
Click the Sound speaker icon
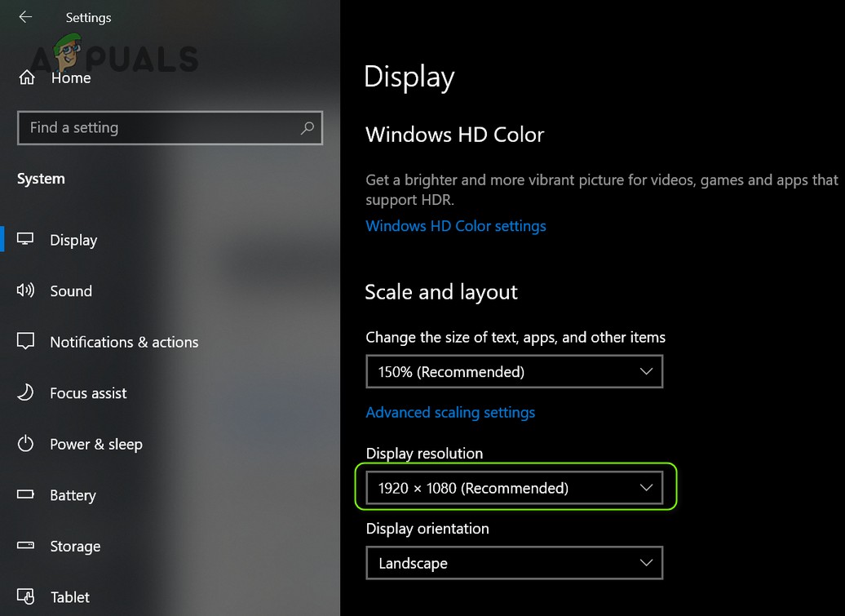pyautogui.click(x=25, y=290)
